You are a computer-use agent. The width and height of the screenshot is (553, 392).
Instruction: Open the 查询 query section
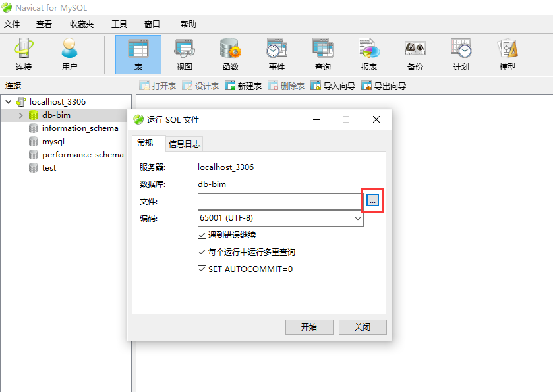[x=323, y=55]
